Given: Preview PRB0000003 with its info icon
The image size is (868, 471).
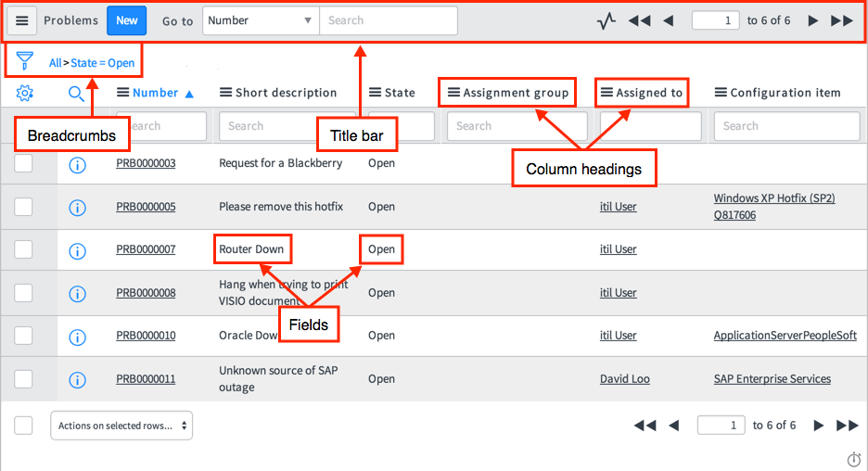Looking at the screenshot, I should click(78, 164).
